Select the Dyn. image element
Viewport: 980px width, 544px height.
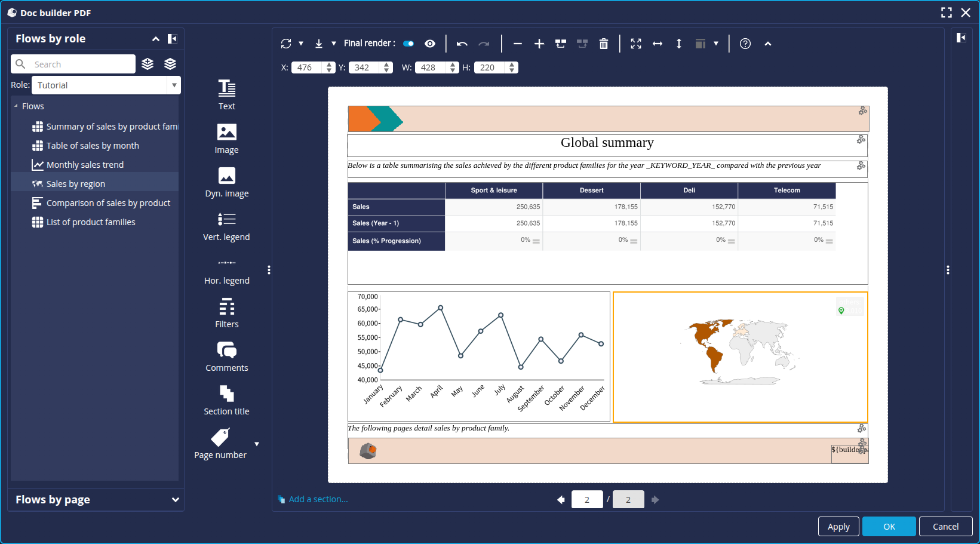[x=226, y=182]
